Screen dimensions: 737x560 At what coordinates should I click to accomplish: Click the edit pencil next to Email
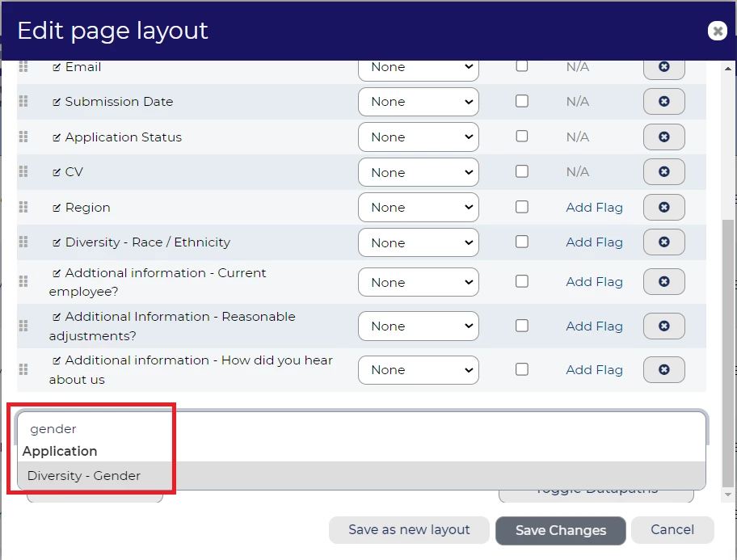[57, 67]
